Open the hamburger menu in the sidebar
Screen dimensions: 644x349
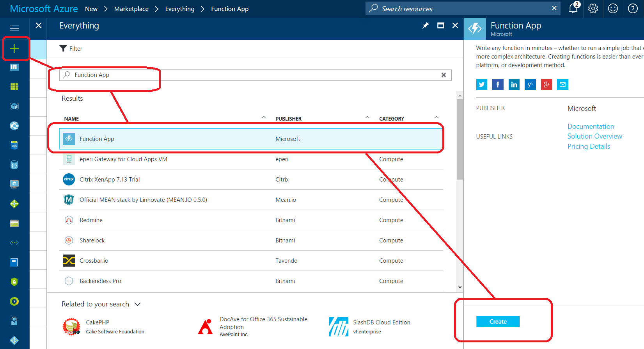tap(14, 28)
